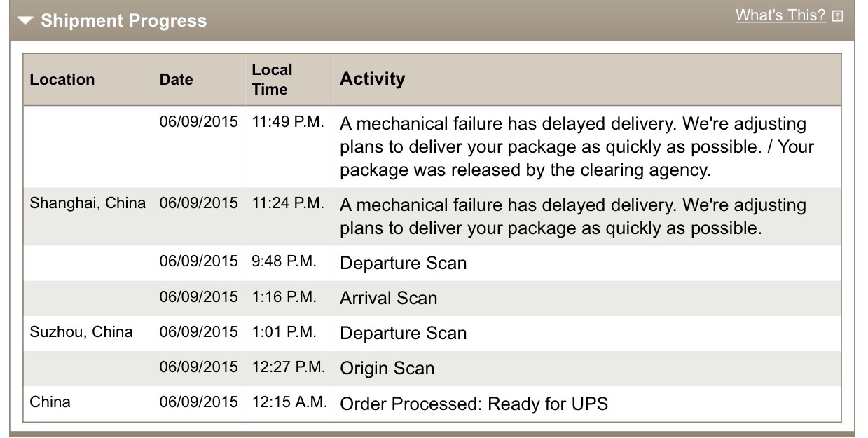Click the Date column header
This screenshot has height=438, width=868.
click(x=176, y=80)
